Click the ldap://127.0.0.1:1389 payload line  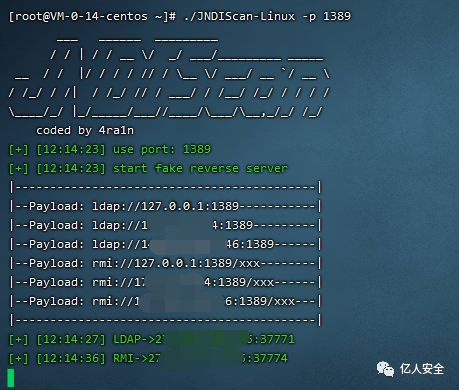pos(166,206)
